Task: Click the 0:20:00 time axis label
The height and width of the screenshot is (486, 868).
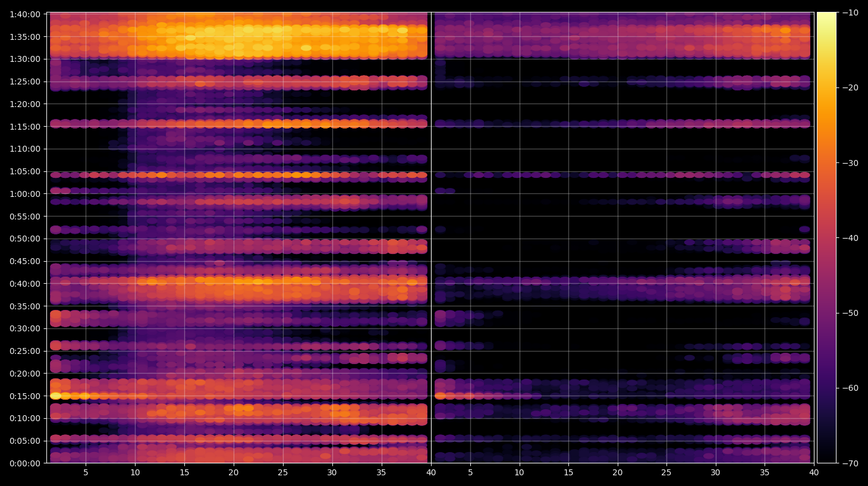Action: pyautogui.click(x=25, y=374)
